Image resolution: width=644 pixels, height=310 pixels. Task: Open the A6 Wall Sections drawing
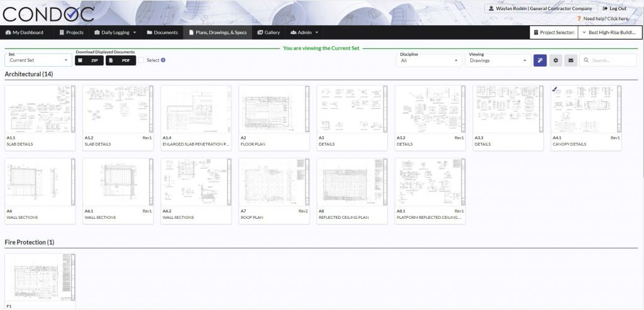pos(40,191)
